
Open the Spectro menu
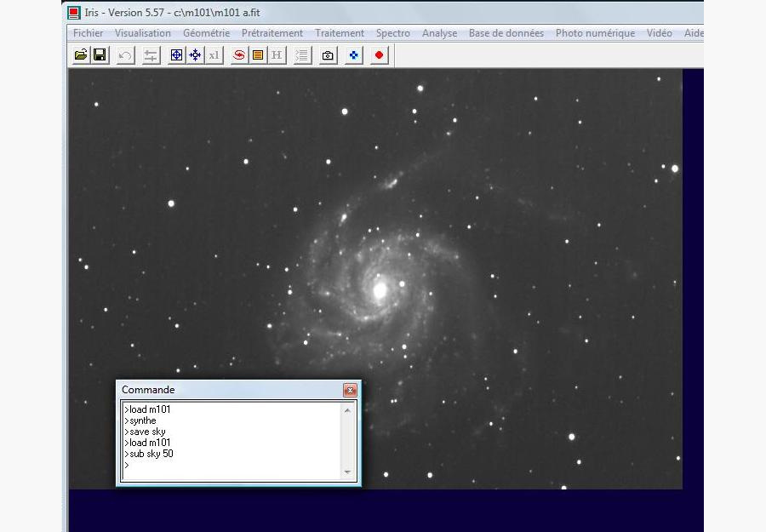click(392, 33)
